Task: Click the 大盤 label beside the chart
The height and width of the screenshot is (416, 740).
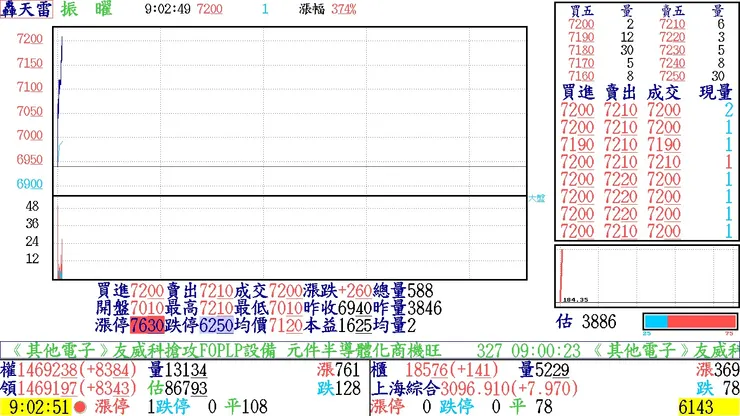Action: pyautogui.click(x=536, y=198)
